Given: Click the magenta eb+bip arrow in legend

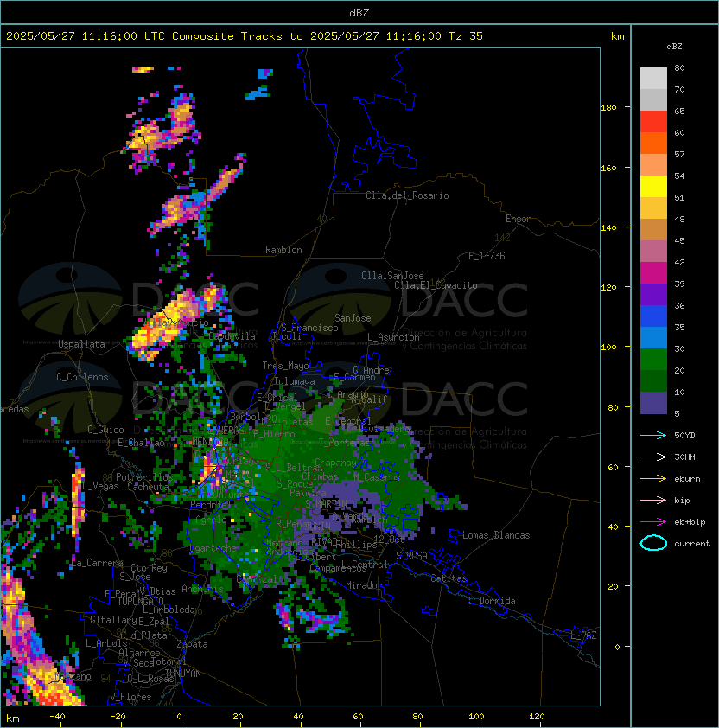Looking at the screenshot, I should [x=653, y=522].
